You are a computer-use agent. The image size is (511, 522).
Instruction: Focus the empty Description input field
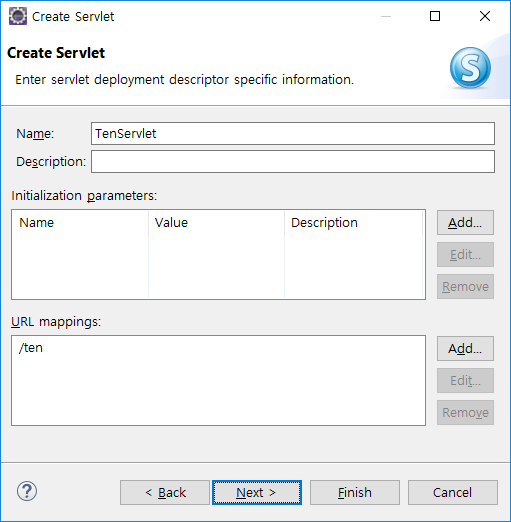293,161
